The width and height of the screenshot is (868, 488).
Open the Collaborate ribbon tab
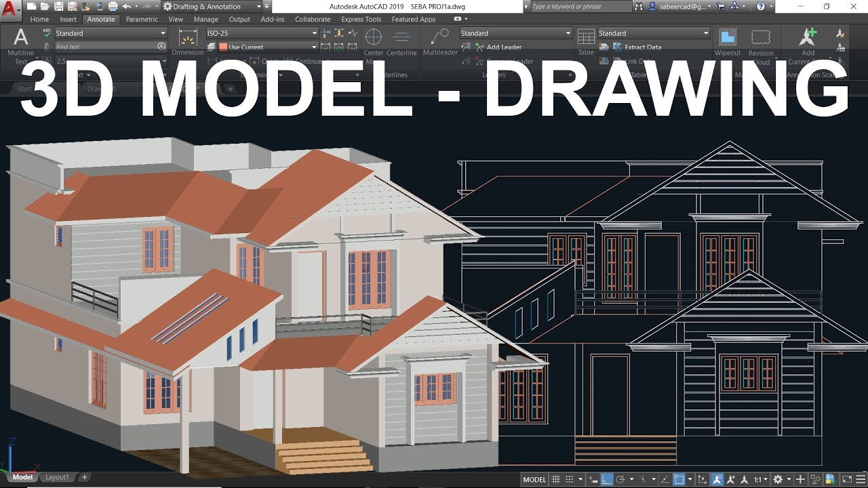click(313, 20)
